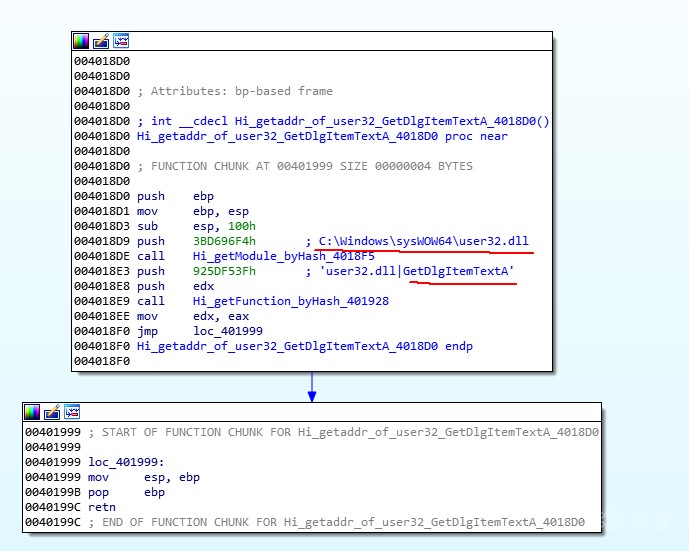Click the int __cdecl function prototype line
The image size is (689, 551).
pyautogui.click(x=343, y=121)
